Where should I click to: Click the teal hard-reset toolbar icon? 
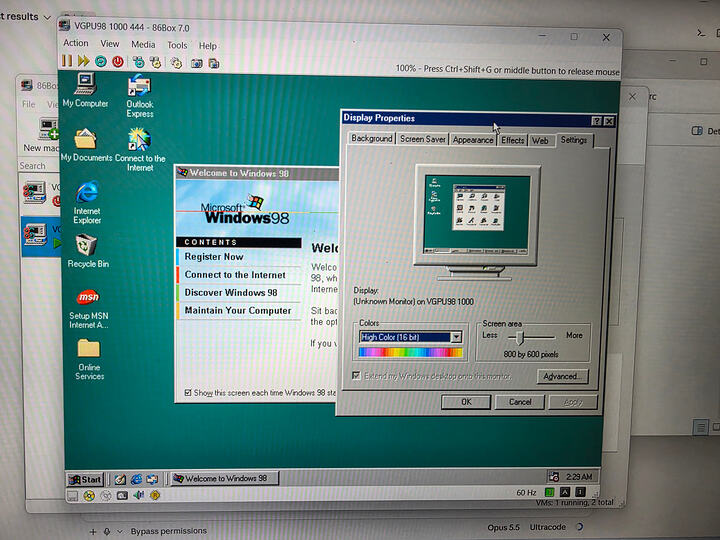[x=101, y=61]
